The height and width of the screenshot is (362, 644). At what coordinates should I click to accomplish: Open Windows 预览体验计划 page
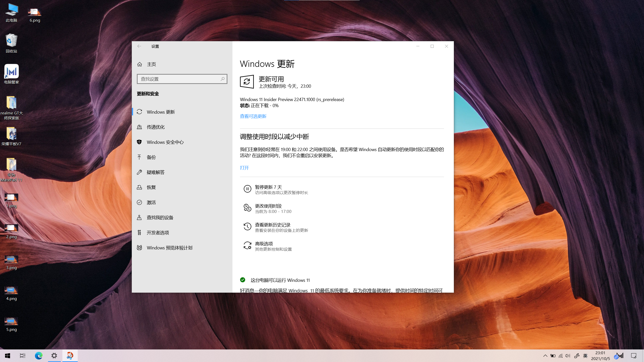(x=182, y=248)
